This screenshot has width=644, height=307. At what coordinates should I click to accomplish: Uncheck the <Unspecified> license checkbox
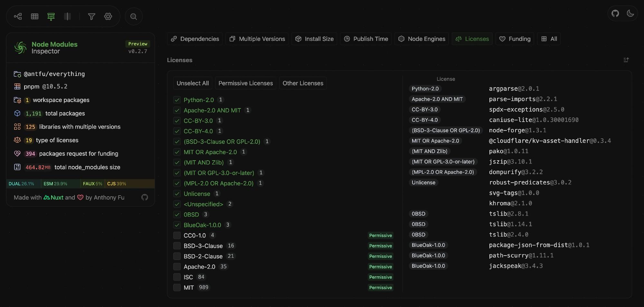[x=177, y=204]
